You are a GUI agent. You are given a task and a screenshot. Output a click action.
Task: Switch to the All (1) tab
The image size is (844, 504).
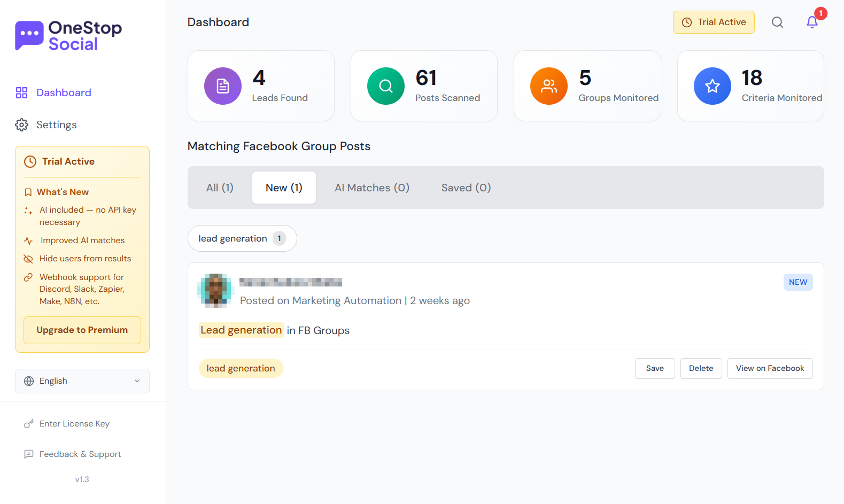(220, 188)
